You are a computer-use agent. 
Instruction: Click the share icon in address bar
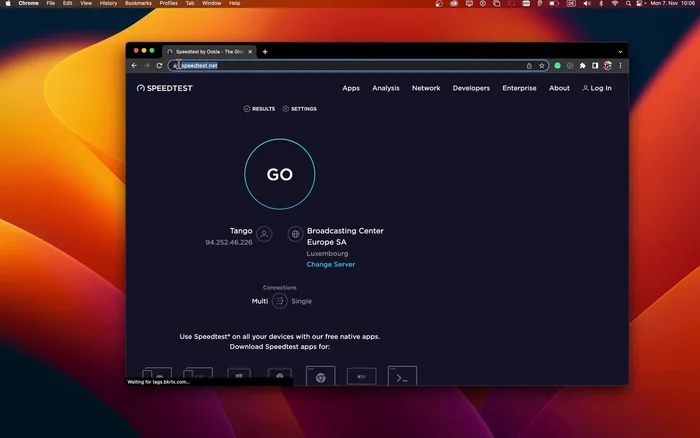point(529,66)
